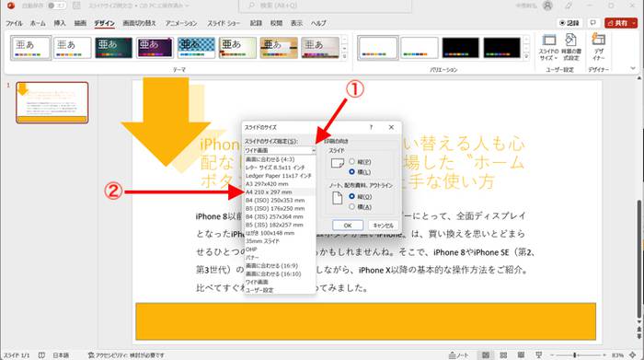Open the デザイナー ribbon button

(598, 48)
